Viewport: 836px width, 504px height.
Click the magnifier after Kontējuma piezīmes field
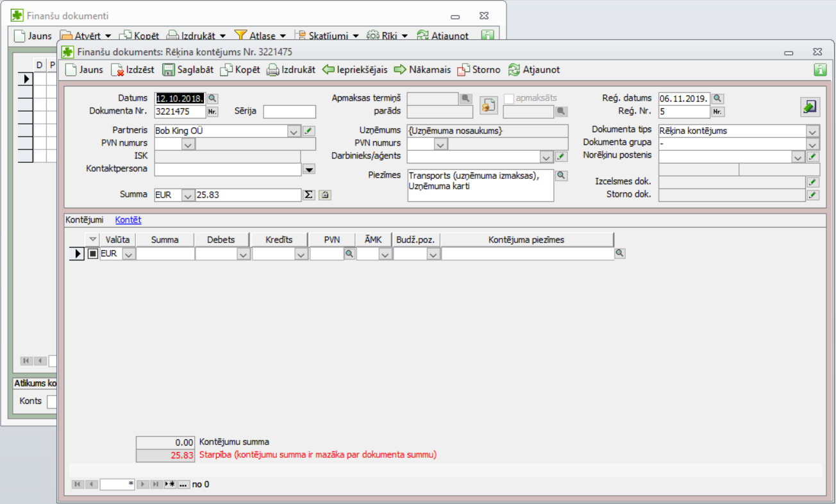619,254
